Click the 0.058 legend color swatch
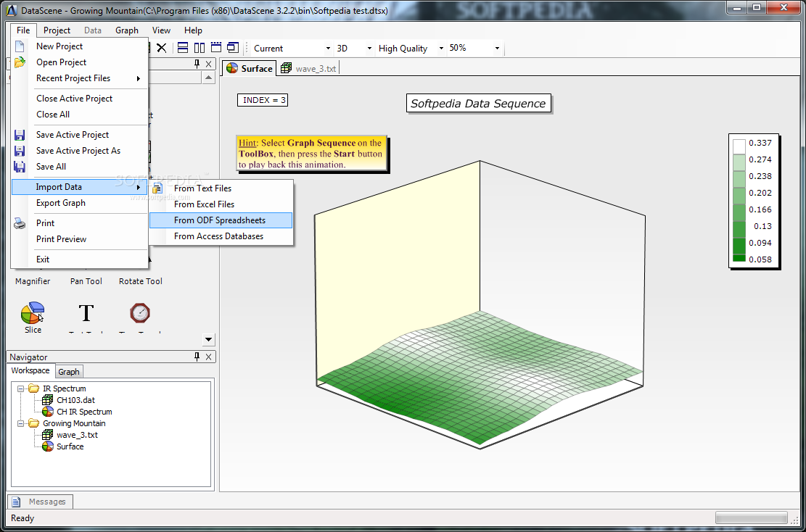The width and height of the screenshot is (806, 532). (739, 258)
